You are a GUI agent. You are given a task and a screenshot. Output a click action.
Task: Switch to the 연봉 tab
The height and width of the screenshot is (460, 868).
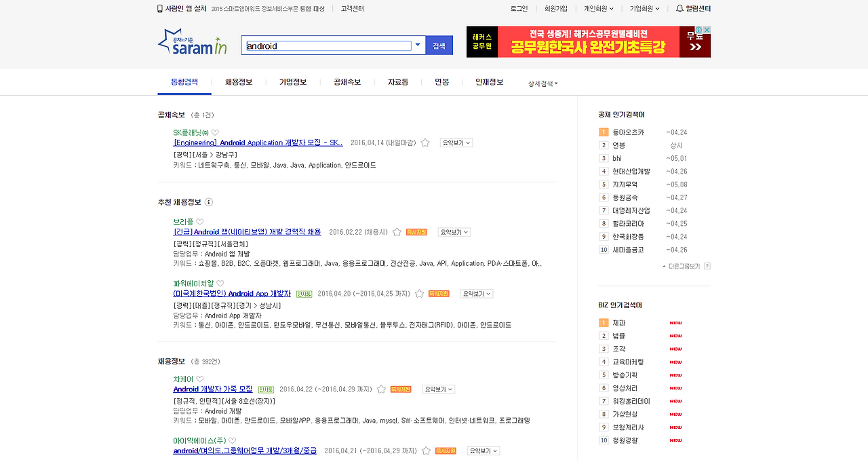pos(441,81)
